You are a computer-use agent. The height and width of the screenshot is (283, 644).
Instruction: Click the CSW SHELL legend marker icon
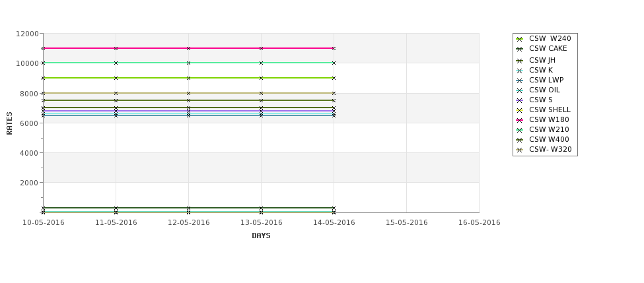click(x=520, y=110)
